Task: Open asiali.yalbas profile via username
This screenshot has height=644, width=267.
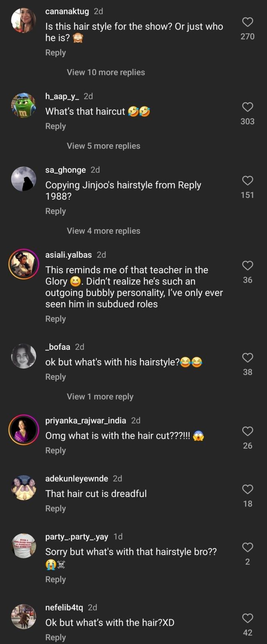Action: click(69, 255)
